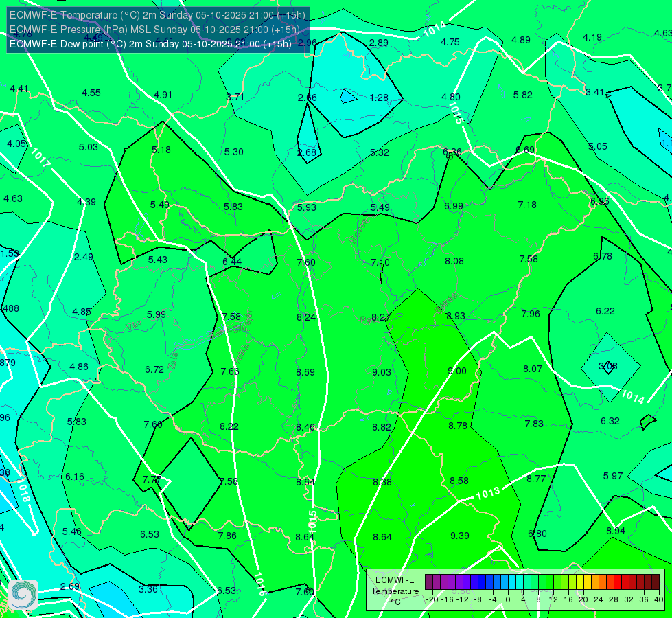Click the 8.22 temperature value
This screenshot has height=618, width=672.
[229, 426]
